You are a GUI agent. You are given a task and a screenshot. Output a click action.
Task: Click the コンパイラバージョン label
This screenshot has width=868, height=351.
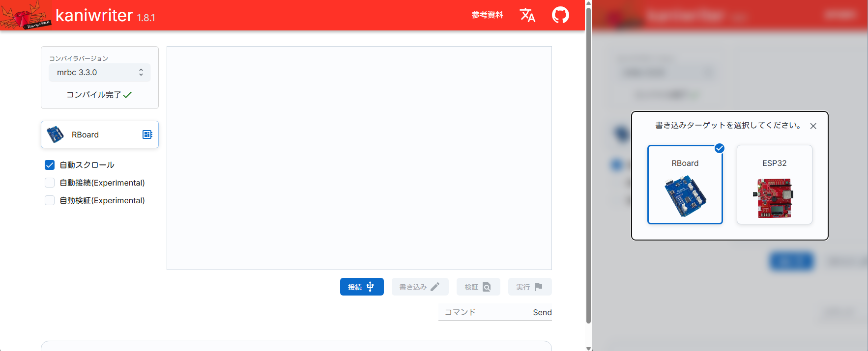pyautogui.click(x=79, y=58)
